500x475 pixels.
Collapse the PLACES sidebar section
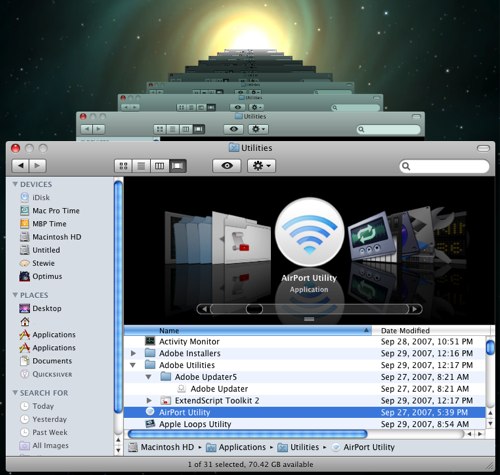click(15, 295)
